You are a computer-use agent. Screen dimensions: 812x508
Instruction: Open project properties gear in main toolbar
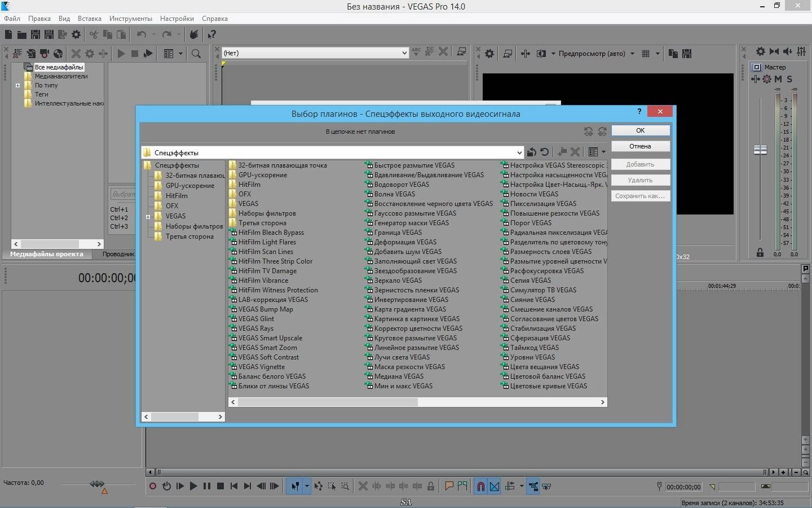click(x=76, y=34)
